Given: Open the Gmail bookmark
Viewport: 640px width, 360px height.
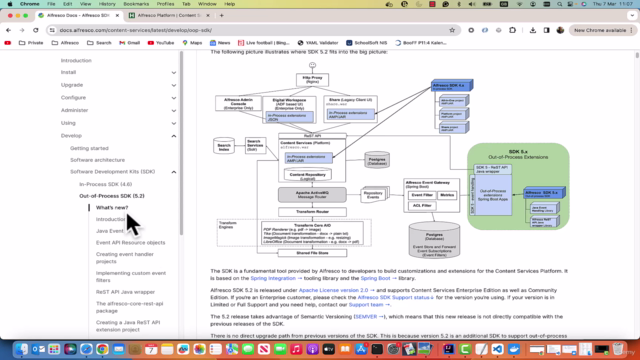Looking at the screenshot, I should pyautogui.click(x=129, y=43).
